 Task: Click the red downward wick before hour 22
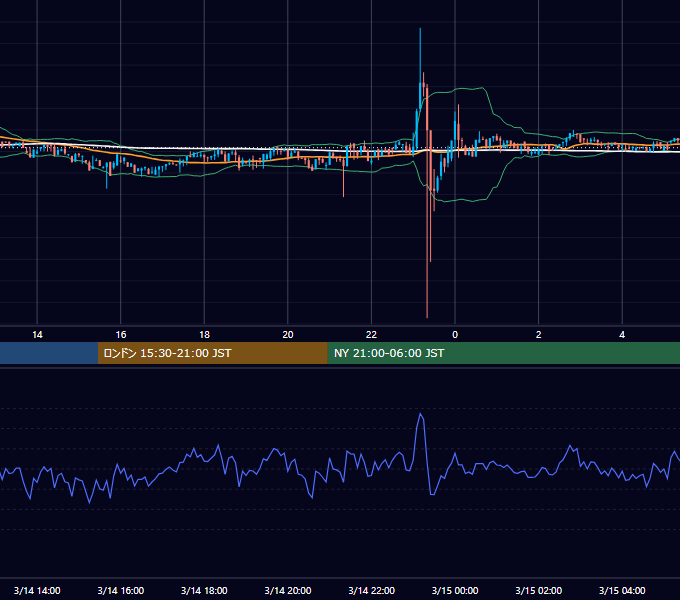[343, 181]
